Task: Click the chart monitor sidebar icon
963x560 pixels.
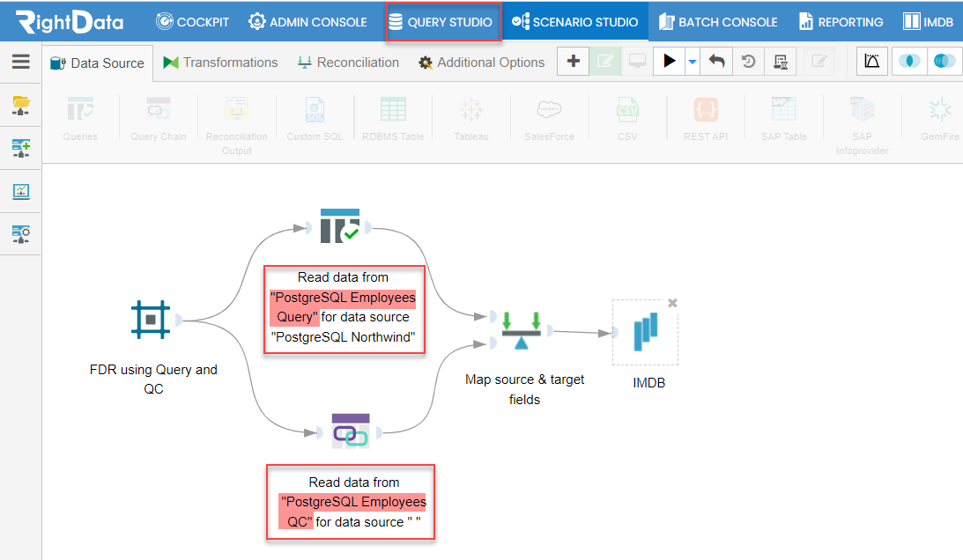Action: 21,192
